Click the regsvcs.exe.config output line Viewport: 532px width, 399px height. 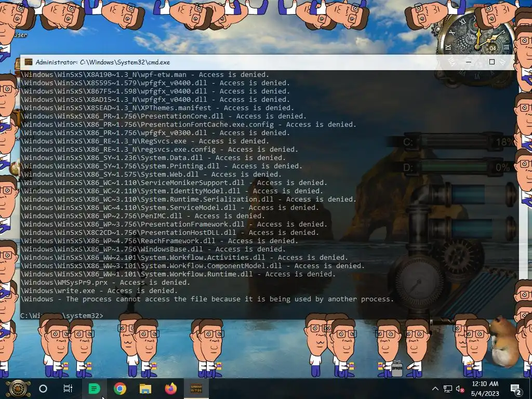tap(159, 149)
